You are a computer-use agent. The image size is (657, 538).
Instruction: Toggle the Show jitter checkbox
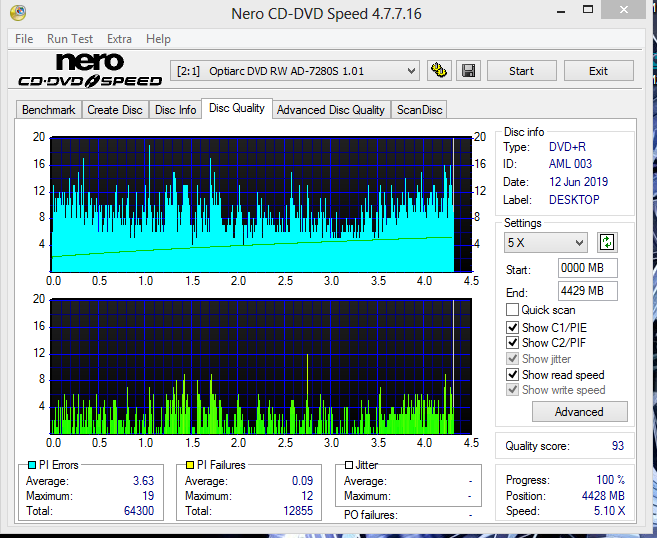click(x=512, y=359)
